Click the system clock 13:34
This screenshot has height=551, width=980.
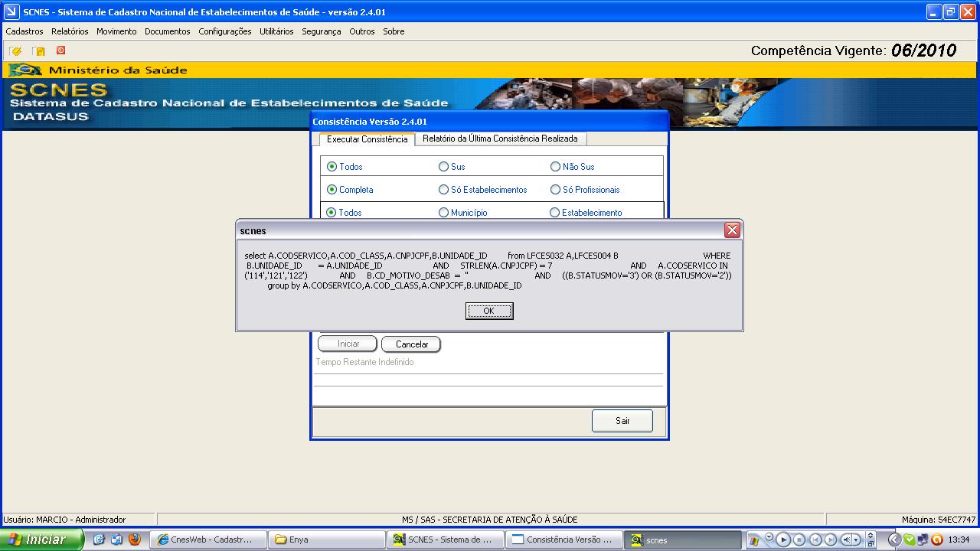(959, 540)
